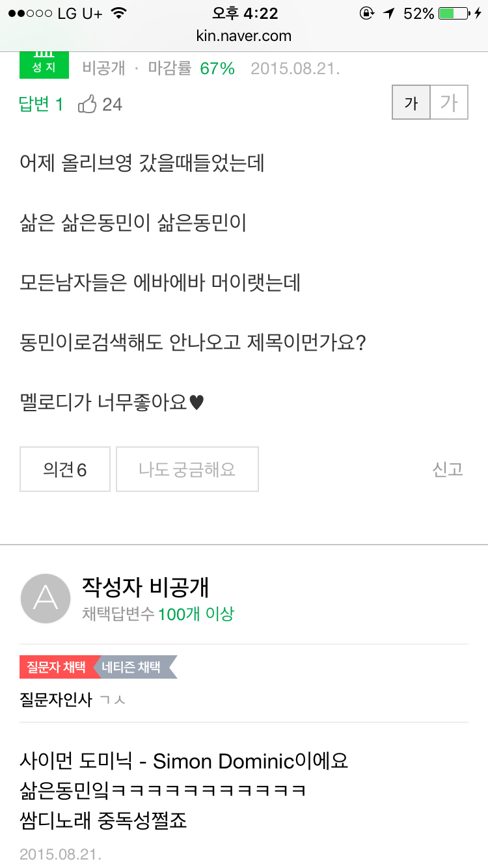Tap the answerer's gray A avatar
488x868 pixels.
46,599
